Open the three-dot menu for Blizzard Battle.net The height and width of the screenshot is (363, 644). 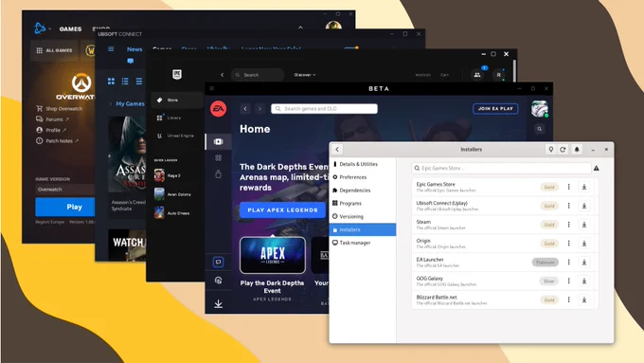pyautogui.click(x=569, y=299)
